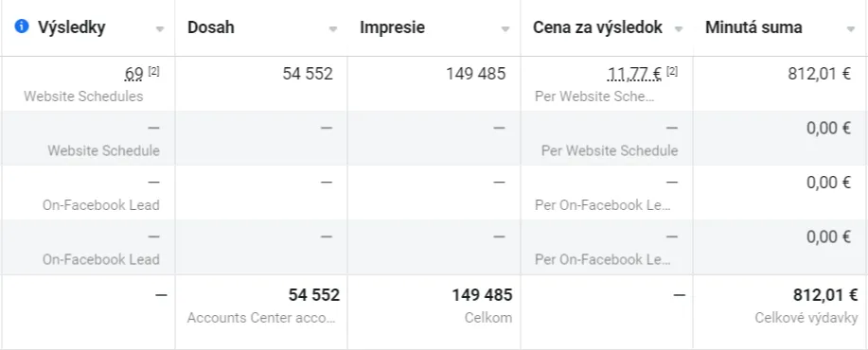Open the Impresie column dropdown arrow
868x350 pixels.
[x=505, y=29]
